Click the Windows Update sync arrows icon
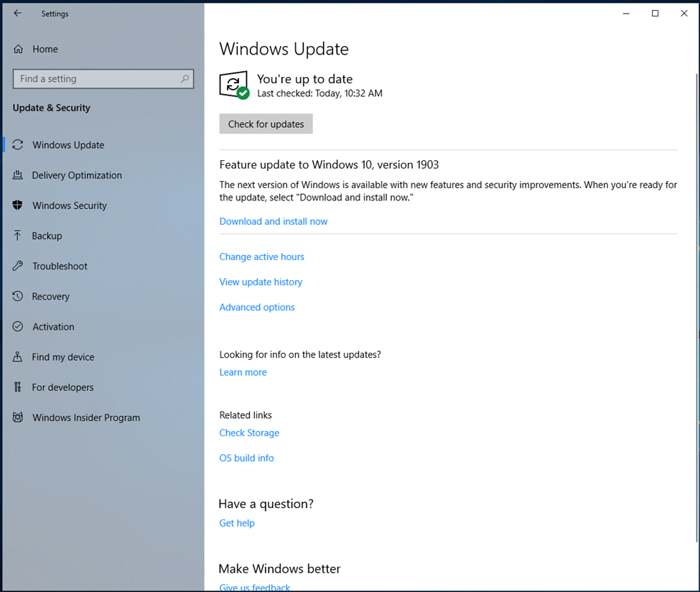The width and height of the screenshot is (700, 592). click(17, 144)
